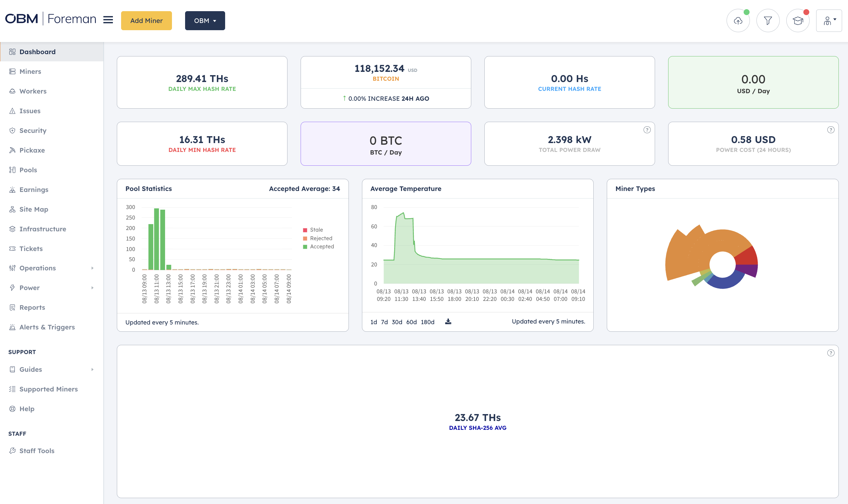Click the Operations sliders icon
Screen dimensions: 848x504
point(12,268)
